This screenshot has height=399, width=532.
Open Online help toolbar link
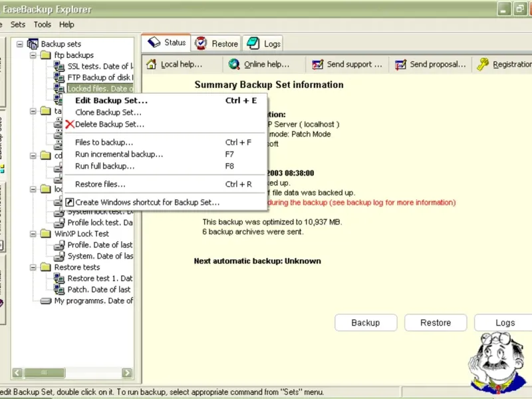coord(259,64)
